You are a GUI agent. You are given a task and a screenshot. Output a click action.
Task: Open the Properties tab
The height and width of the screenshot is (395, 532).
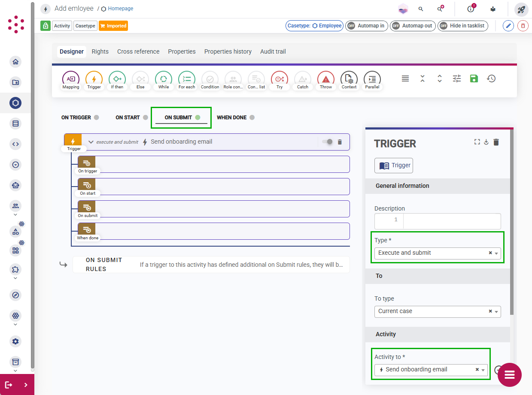(182, 51)
